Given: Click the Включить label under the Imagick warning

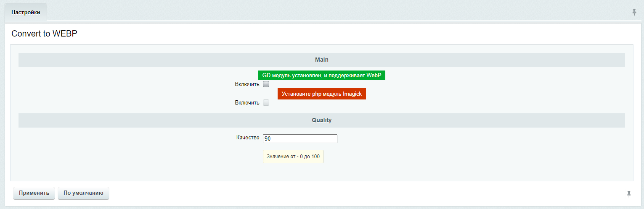Looking at the screenshot, I should [247, 103].
